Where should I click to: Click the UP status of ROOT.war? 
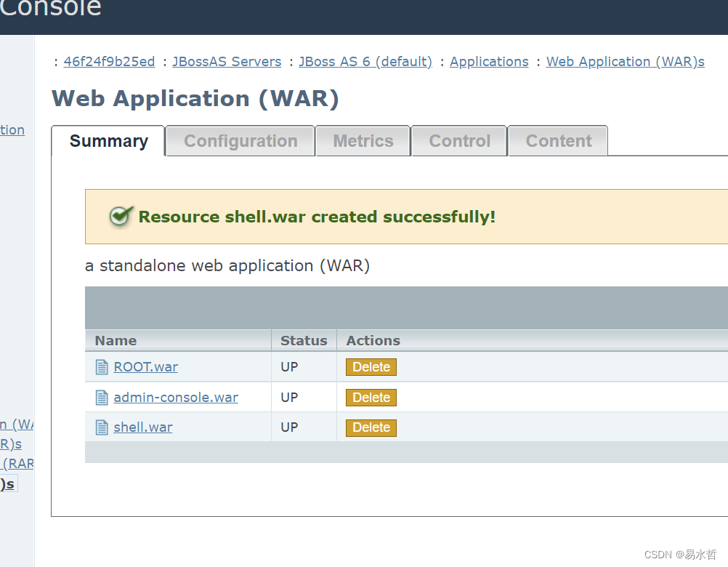289,367
